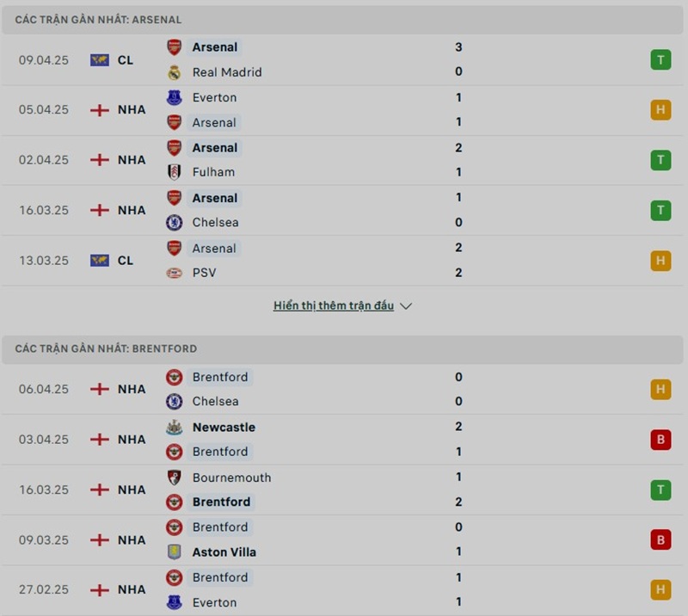This screenshot has width=688, height=616.
Task: Click the Aston Villa club crest
Action: 174,552
